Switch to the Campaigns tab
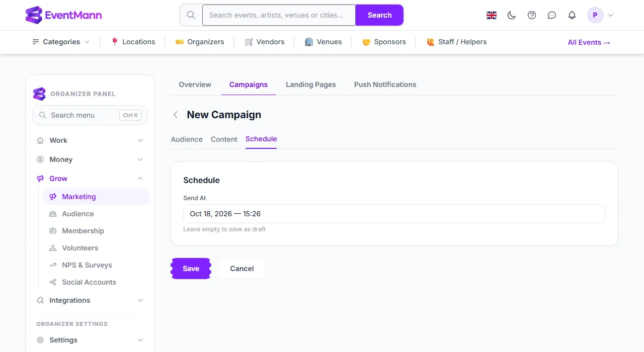The width and height of the screenshot is (644, 352). [249, 84]
